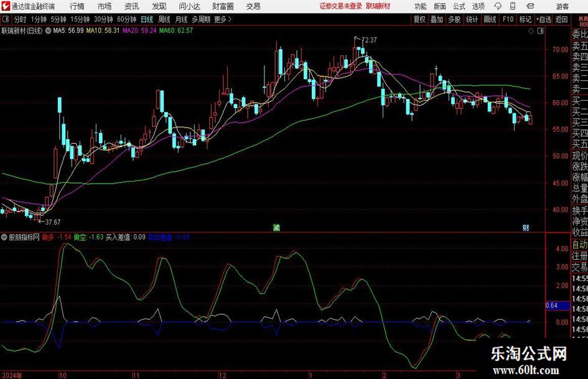Open the 市场 menu
The image size is (588, 379).
point(105,6)
